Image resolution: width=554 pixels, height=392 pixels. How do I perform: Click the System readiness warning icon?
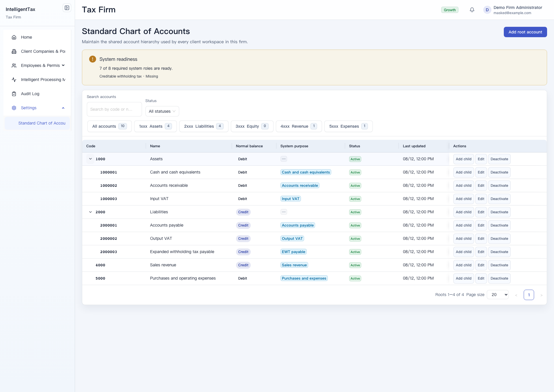92,59
